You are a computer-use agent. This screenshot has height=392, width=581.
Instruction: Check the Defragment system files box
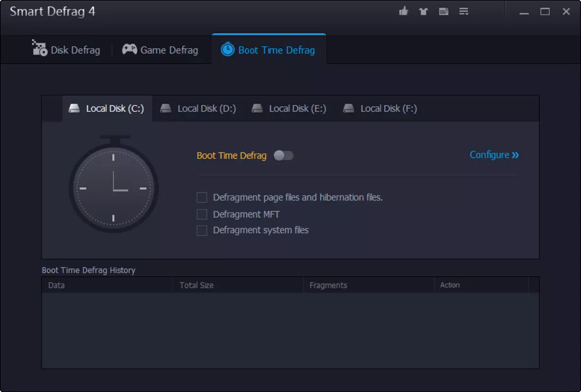[202, 231]
